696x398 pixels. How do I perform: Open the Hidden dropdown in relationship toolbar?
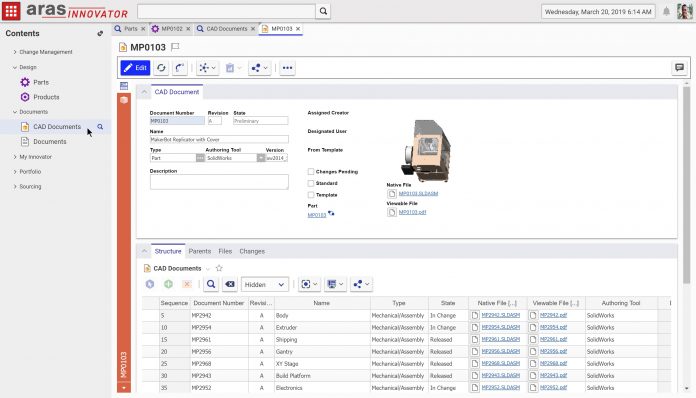click(265, 284)
